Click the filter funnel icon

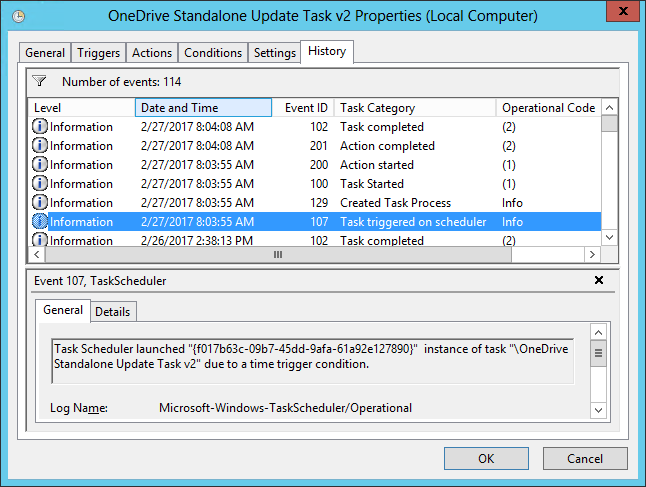[40, 81]
